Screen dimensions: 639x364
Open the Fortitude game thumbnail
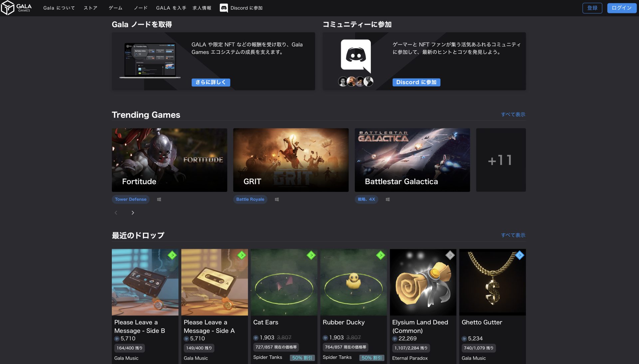169,160
